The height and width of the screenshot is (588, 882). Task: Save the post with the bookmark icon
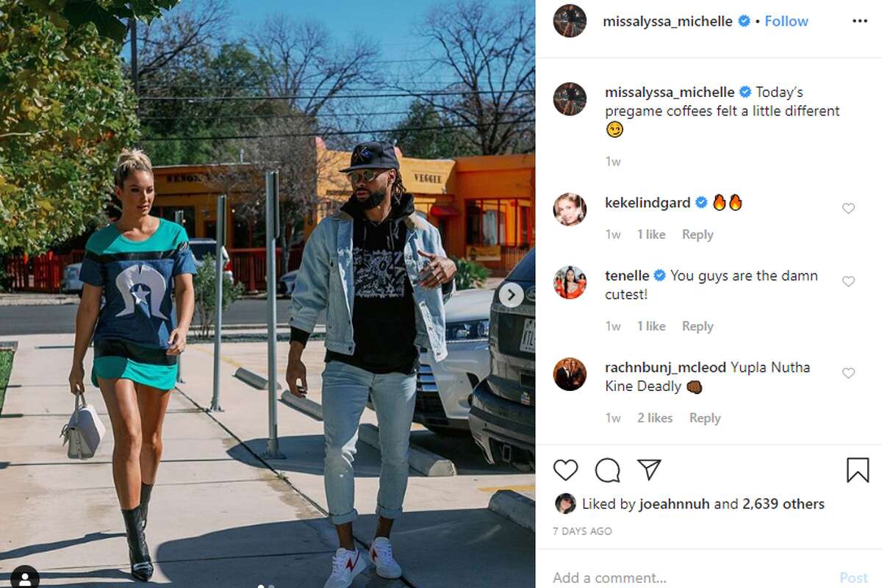tap(857, 470)
